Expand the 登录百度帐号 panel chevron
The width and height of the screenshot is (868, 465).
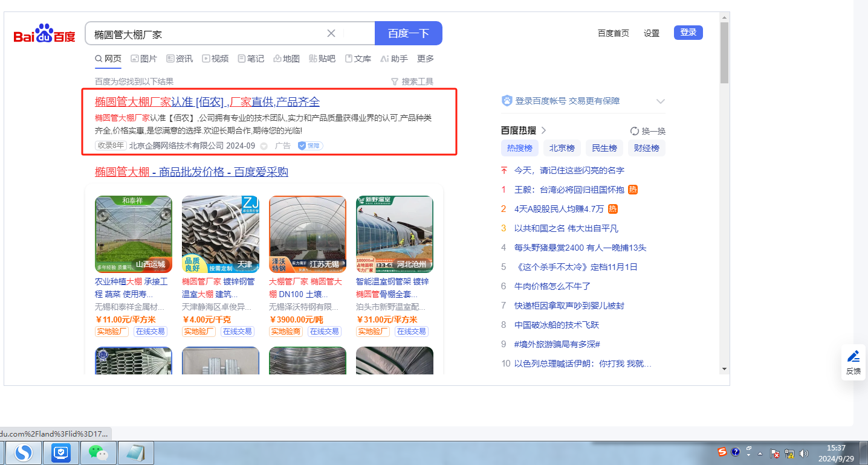tap(660, 101)
